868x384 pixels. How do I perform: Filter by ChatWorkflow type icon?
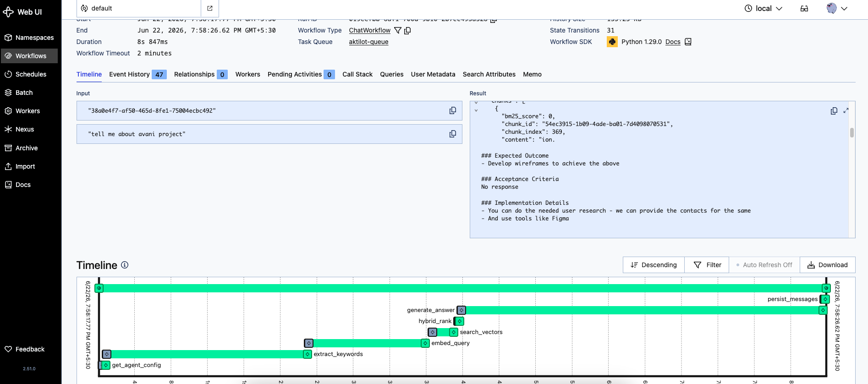398,30
